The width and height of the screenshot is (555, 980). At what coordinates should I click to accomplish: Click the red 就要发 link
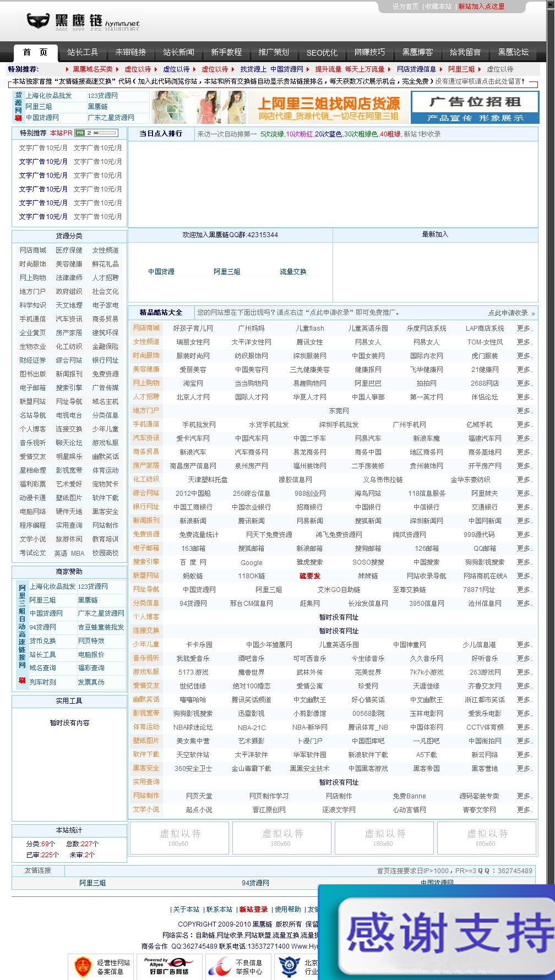pyautogui.click(x=309, y=576)
